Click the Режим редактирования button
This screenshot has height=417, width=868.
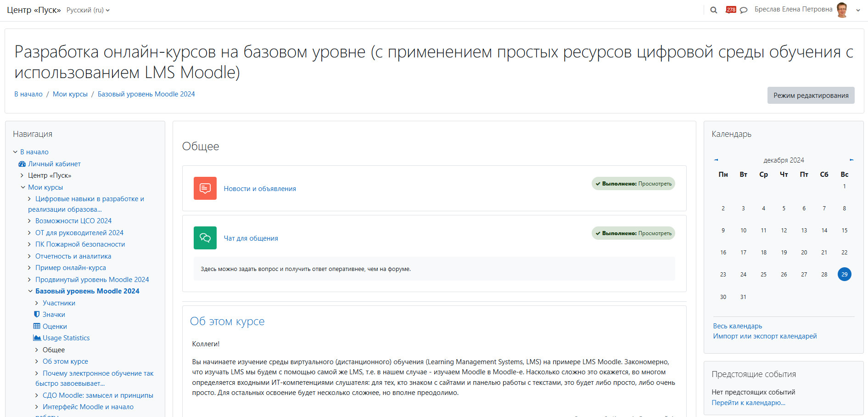pos(811,95)
